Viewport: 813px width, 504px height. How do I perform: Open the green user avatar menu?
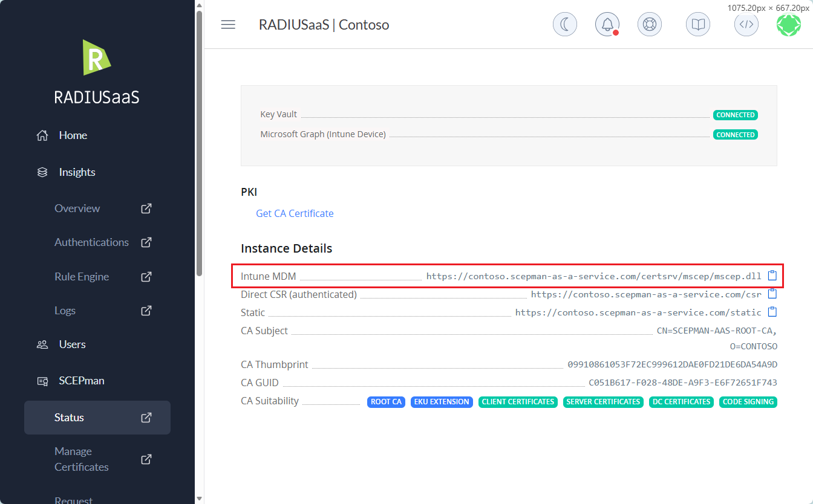pyautogui.click(x=788, y=25)
